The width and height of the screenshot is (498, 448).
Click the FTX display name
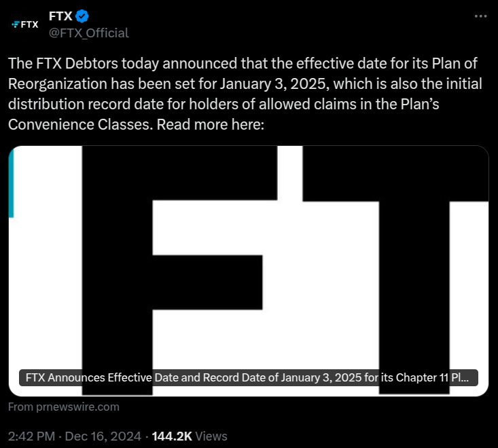tap(60, 16)
